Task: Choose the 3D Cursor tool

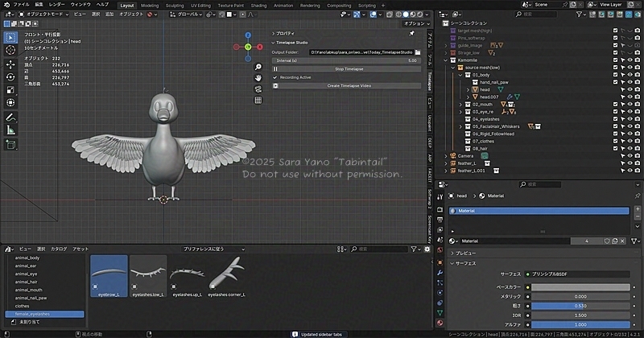Action: (x=10, y=50)
